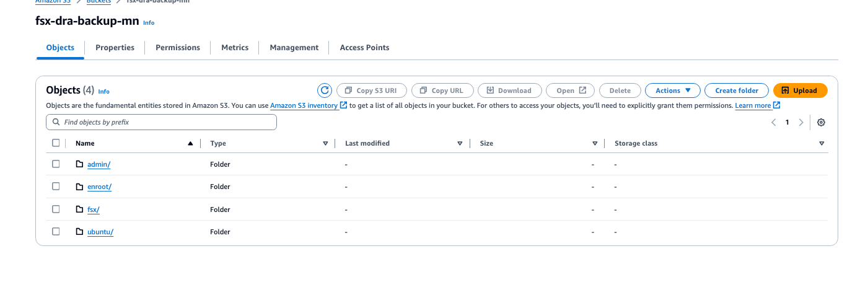Toggle the select-all objects checkbox
The width and height of the screenshot is (868, 295).
[x=56, y=143]
